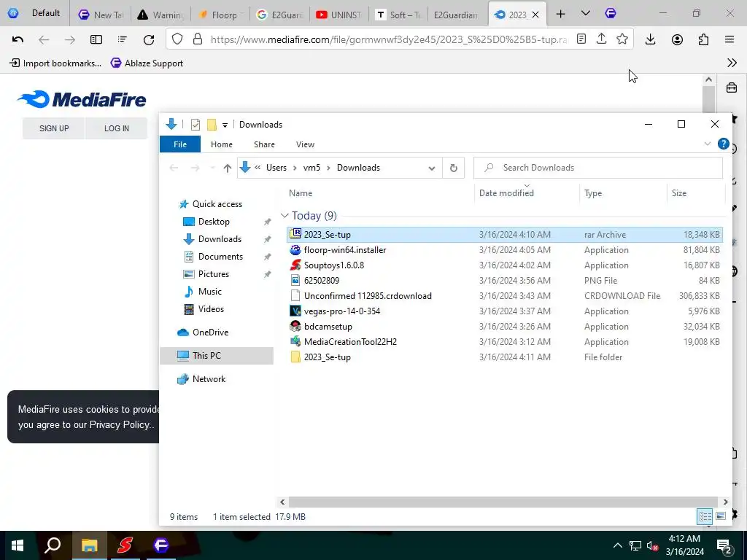Open the browser downloads panel
Image resolution: width=747 pixels, height=560 pixels.
[x=650, y=39]
